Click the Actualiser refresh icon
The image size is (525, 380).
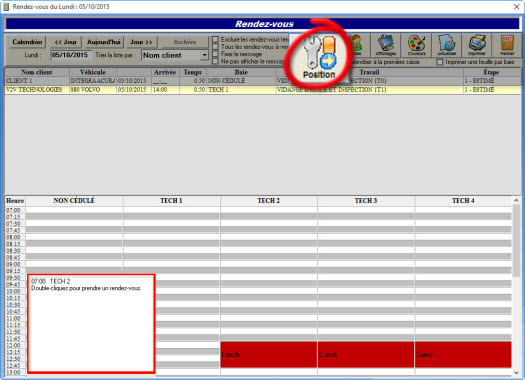click(x=447, y=45)
